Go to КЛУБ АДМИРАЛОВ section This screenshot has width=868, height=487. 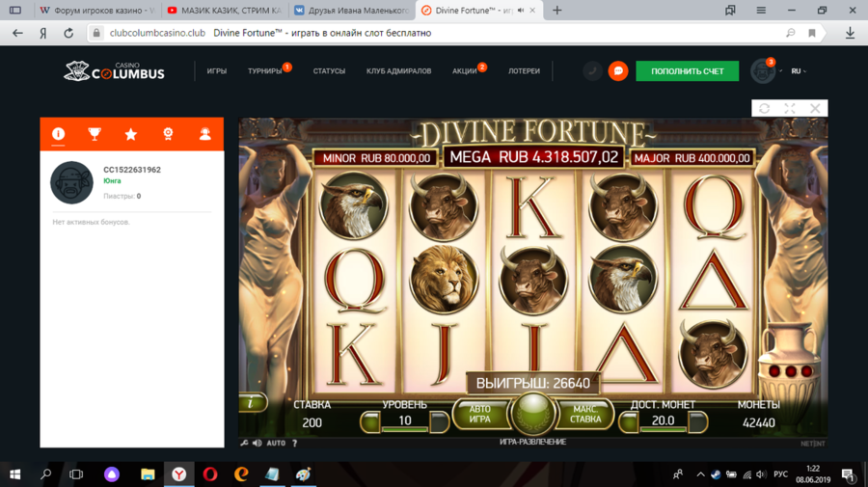pyautogui.click(x=398, y=71)
